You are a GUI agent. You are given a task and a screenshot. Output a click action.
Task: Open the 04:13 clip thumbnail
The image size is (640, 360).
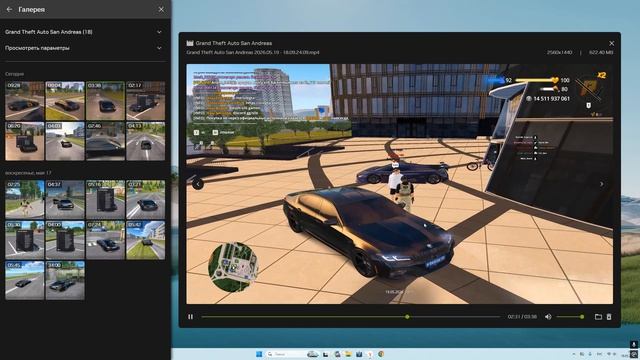[146, 141]
